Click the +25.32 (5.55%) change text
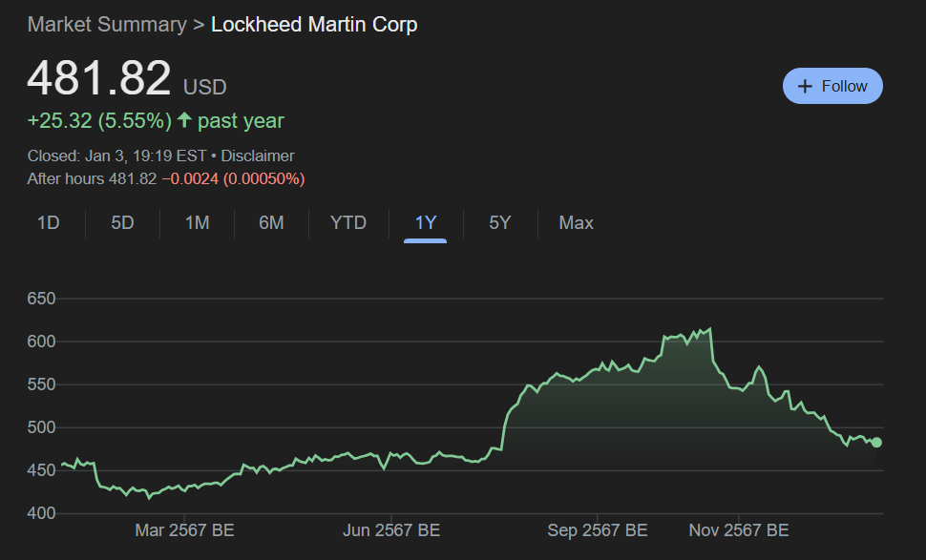Image resolution: width=926 pixels, height=560 pixels. (99, 121)
